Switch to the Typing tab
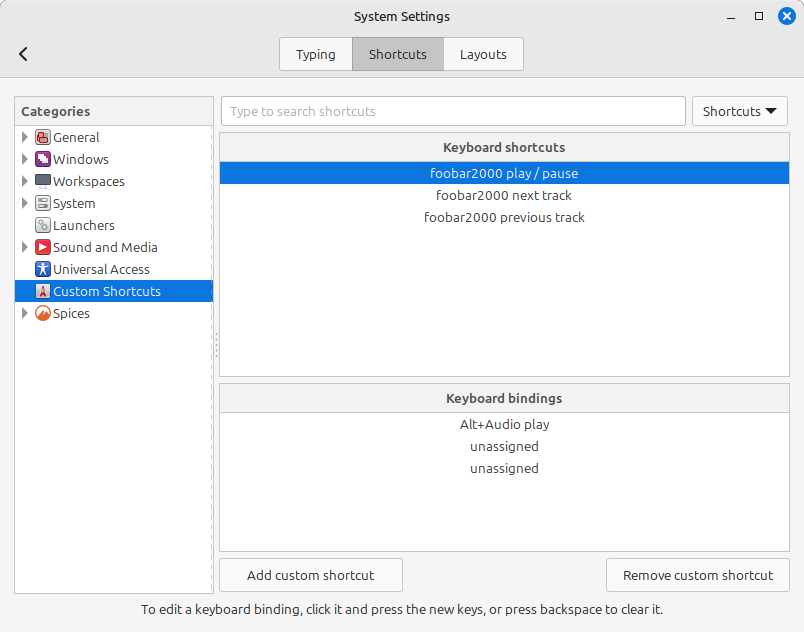Image resolution: width=804 pixels, height=632 pixels. click(316, 54)
